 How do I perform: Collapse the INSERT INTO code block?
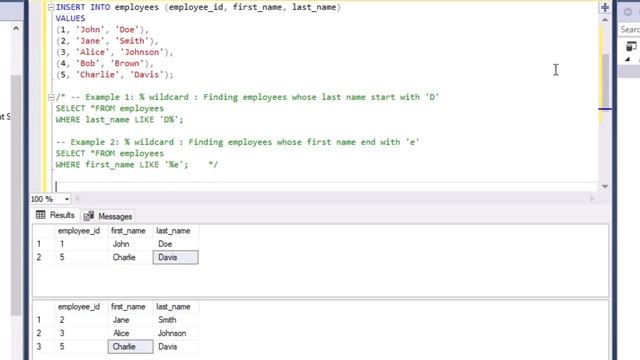(x=51, y=7)
